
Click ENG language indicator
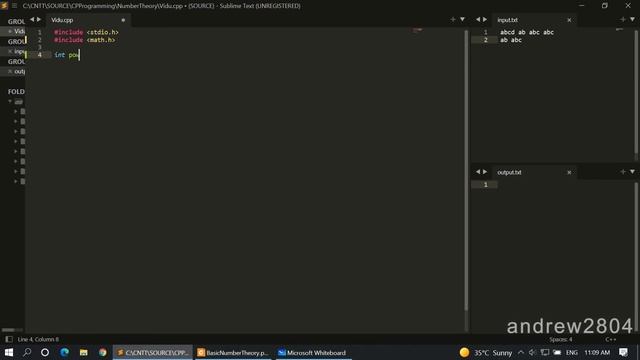point(572,352)
